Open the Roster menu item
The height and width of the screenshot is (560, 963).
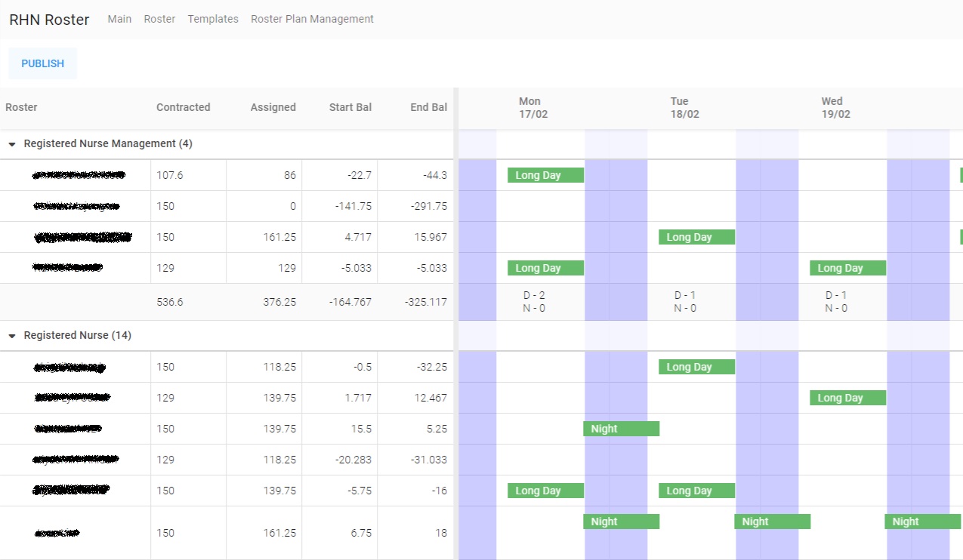[159, 19]
